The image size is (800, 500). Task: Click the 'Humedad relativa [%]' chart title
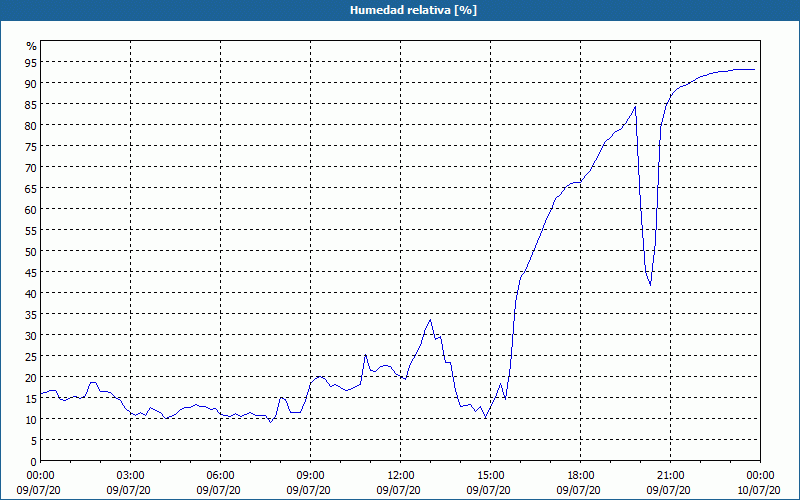pos(413,10)
